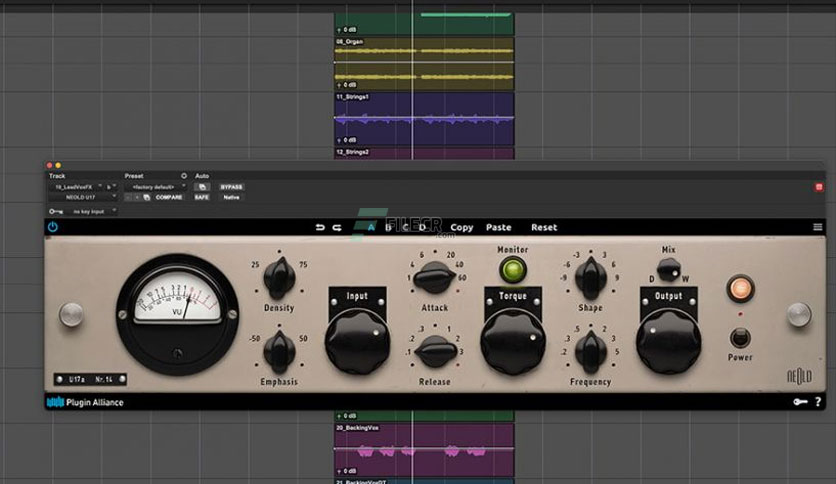836x484 pixels.
Task: Click the Release knob
Action: [435, 352]
